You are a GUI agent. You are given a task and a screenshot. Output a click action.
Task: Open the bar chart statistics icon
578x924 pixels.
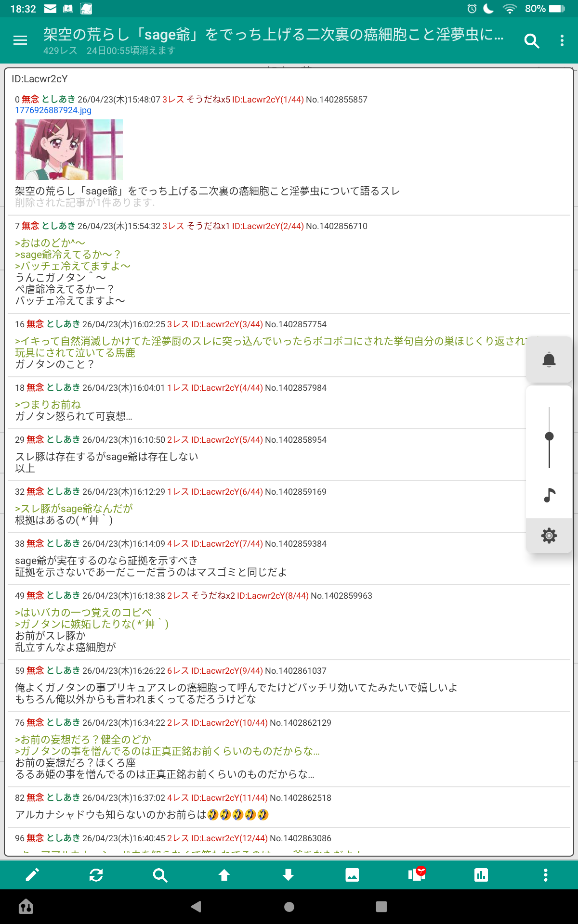coord(481,875)
